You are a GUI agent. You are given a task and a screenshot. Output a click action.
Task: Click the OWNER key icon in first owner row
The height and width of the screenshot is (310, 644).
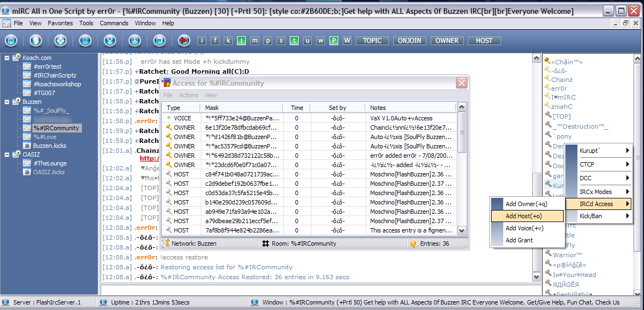click(168, 128)
